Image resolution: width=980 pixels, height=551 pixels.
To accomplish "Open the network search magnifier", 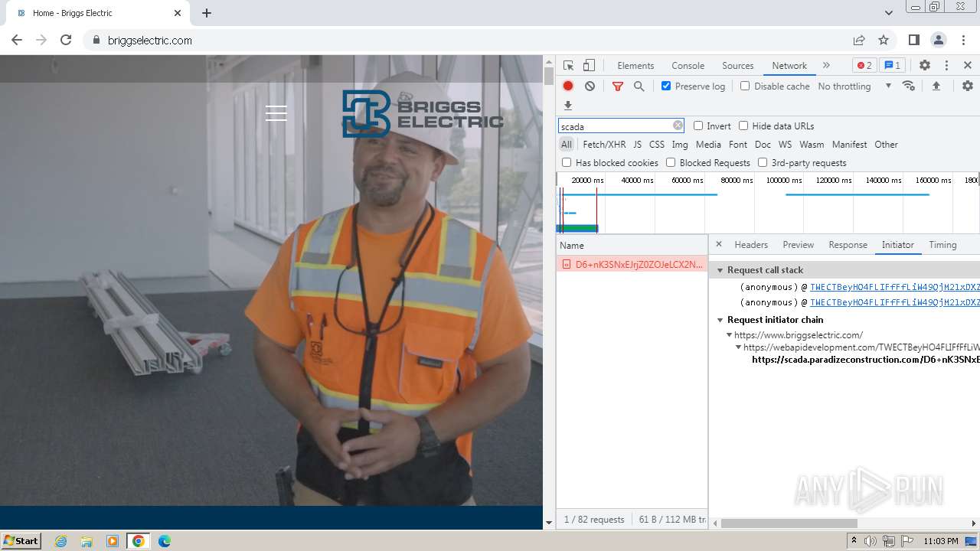I will (639, 86).
